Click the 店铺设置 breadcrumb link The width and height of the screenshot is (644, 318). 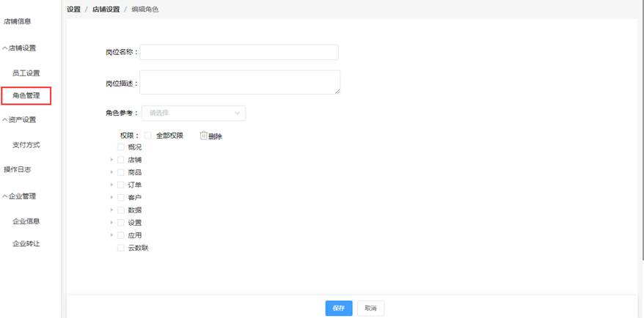tap(106, 10)
